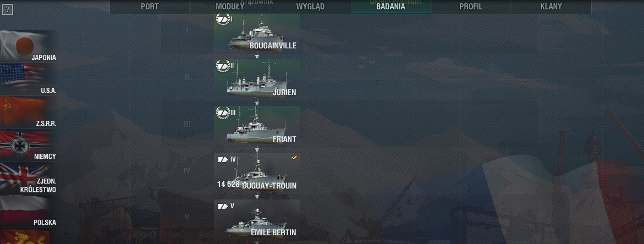644x244 pixels.
Task: Click the help question mark icon
Action: [x=7, y=9]
